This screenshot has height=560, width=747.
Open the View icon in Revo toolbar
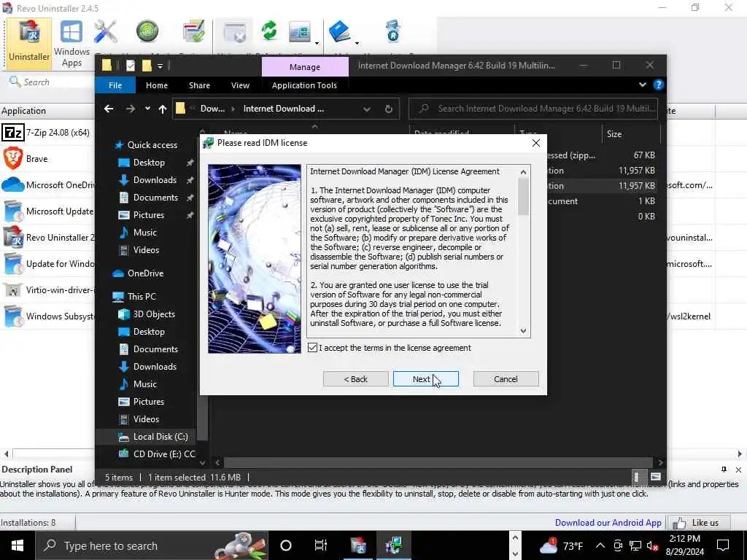tap(300, 32)
